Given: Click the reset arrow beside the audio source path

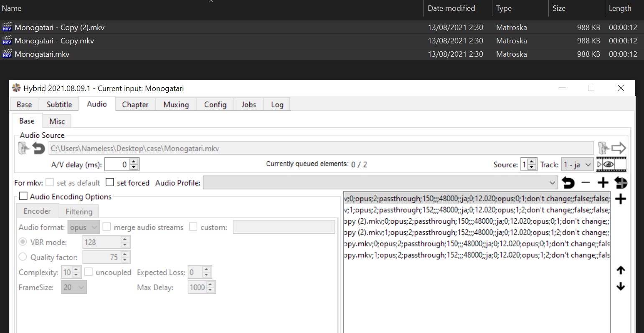Looking at the screenshot, I should pos(38,148).
